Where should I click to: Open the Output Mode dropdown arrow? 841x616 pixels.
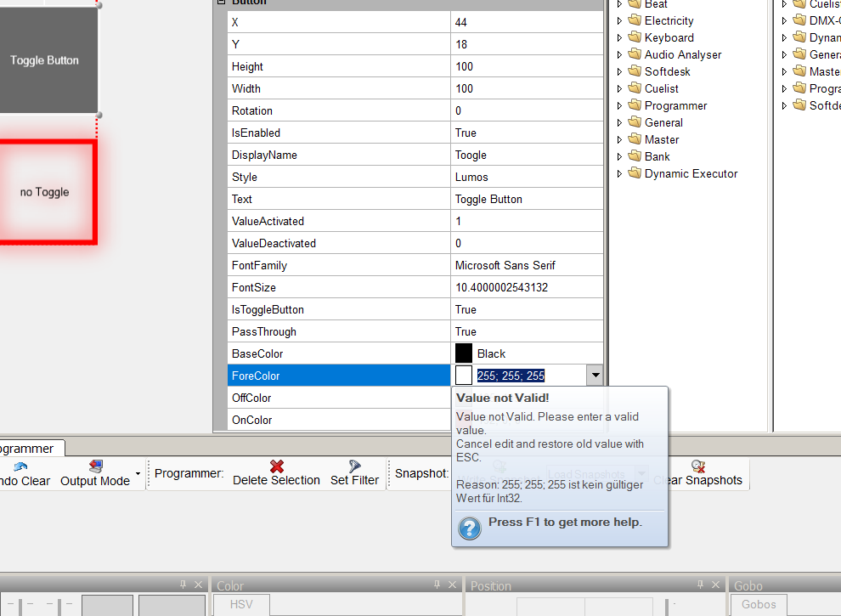(x=138, y=473)
